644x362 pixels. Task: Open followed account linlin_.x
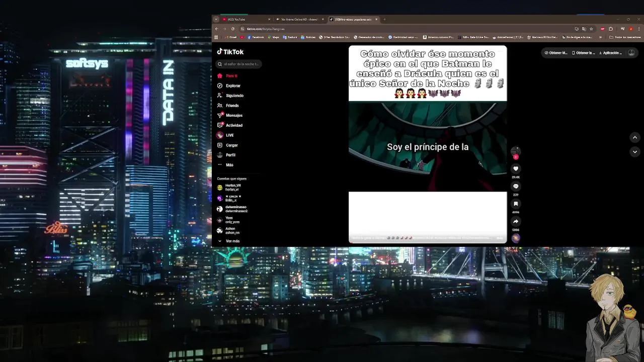[x=229, y=198]
